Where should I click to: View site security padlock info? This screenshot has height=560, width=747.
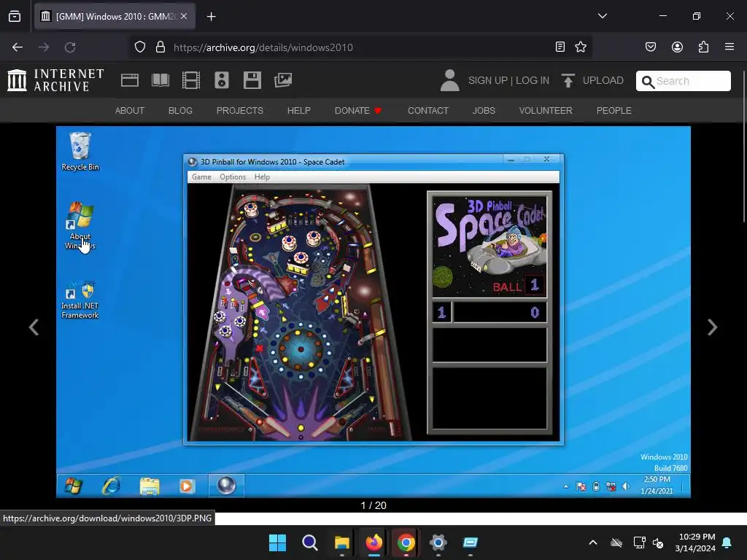[160, 47]
